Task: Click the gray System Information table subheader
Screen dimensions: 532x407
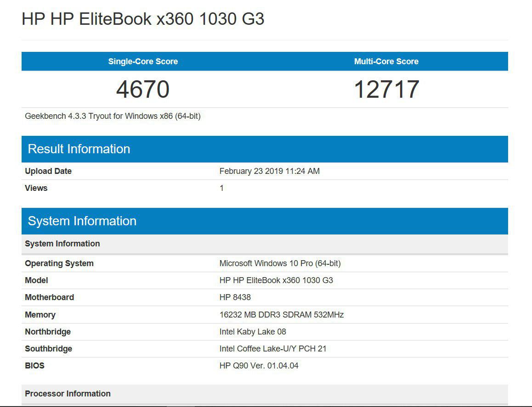Action: (62, 244)
